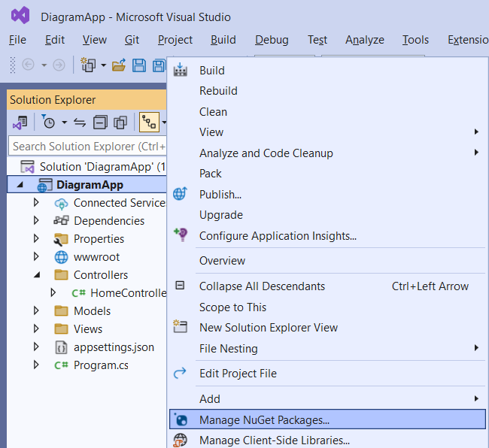The width and height of the screenshot is (489, 448).
Task: Toggle the Track Active Item button
Action: click(x=148, y=122)
